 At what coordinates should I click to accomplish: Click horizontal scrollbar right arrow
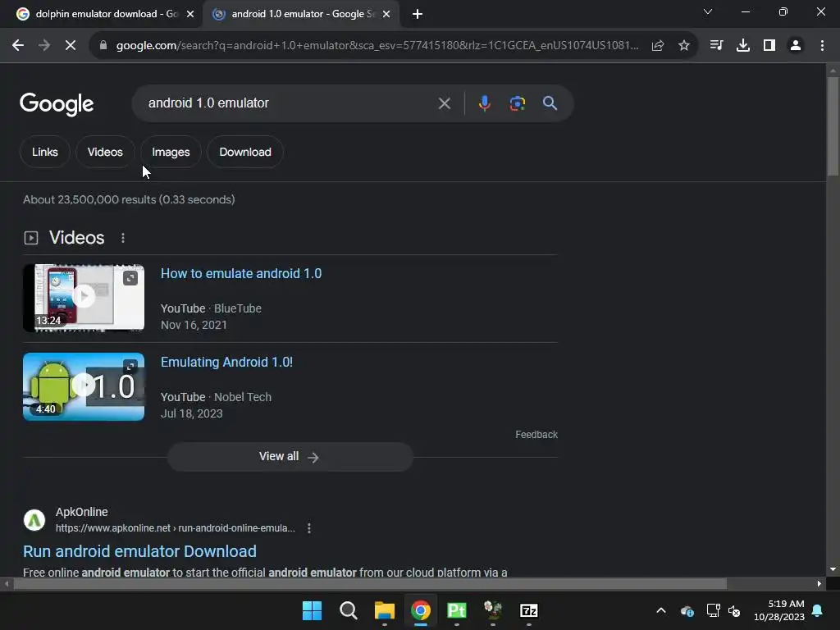[x=819, y=583]
